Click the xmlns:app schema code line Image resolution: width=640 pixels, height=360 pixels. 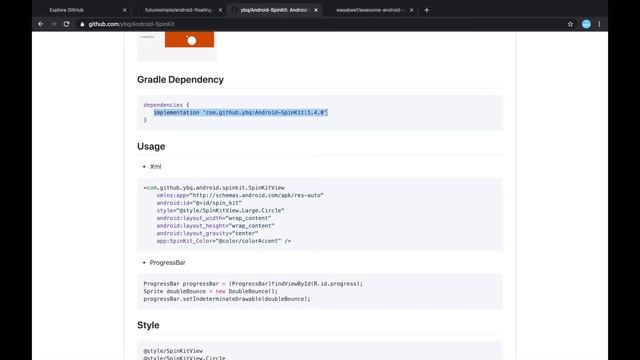coord(240,196)
